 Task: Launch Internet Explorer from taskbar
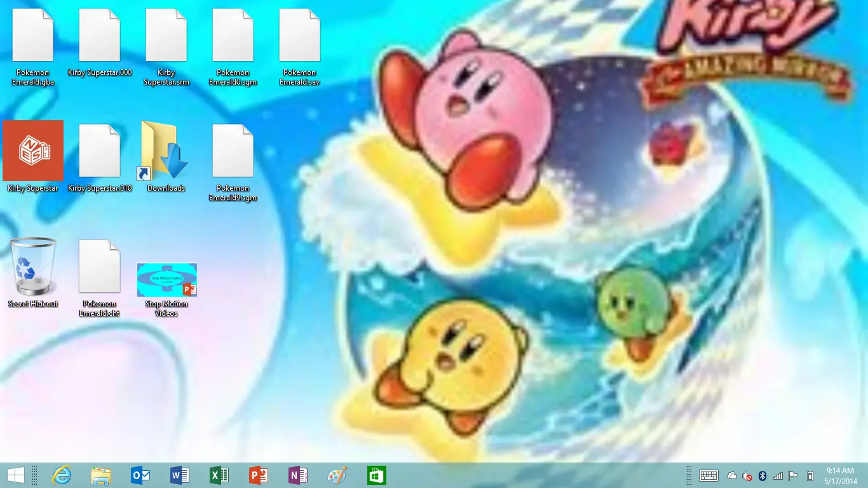62,475
